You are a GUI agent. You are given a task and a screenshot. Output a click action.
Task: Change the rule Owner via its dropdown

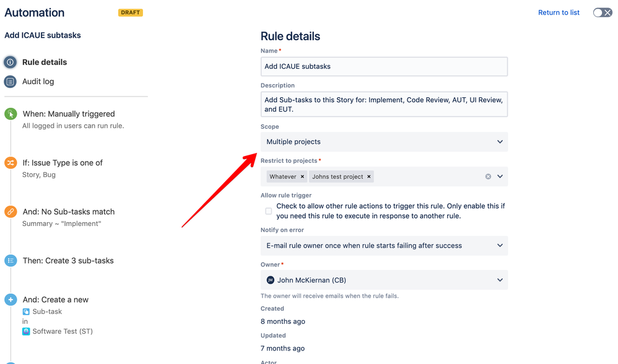pyautogui.click(x=500, y=279)
